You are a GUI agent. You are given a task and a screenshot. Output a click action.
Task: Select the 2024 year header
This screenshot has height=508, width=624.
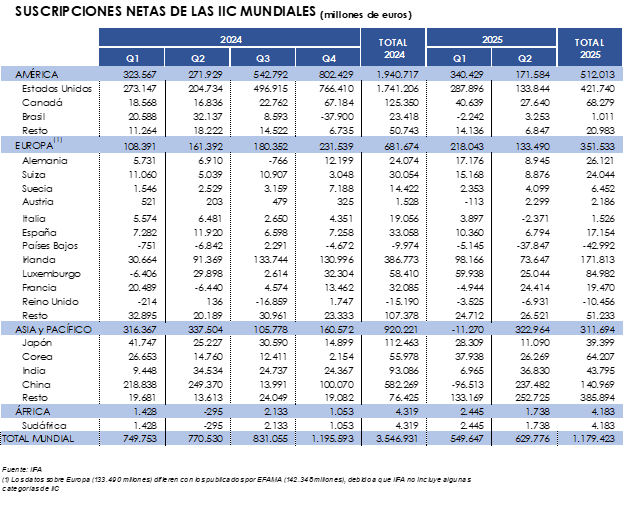click(x=229, y=39)
